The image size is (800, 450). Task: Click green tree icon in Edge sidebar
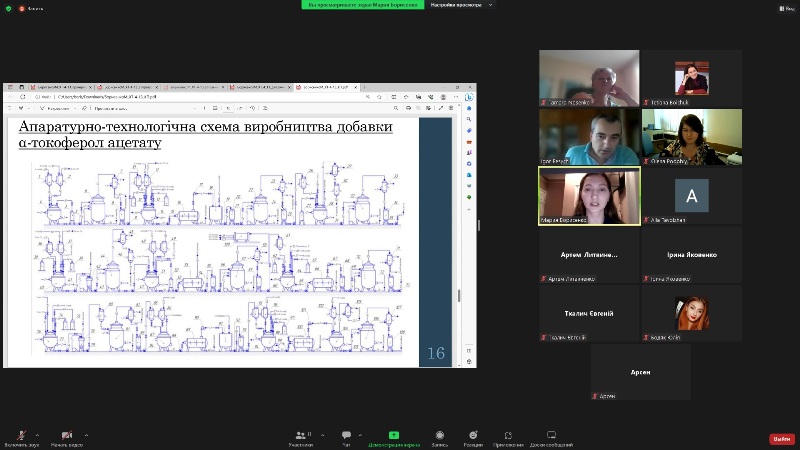pos(469,197)
